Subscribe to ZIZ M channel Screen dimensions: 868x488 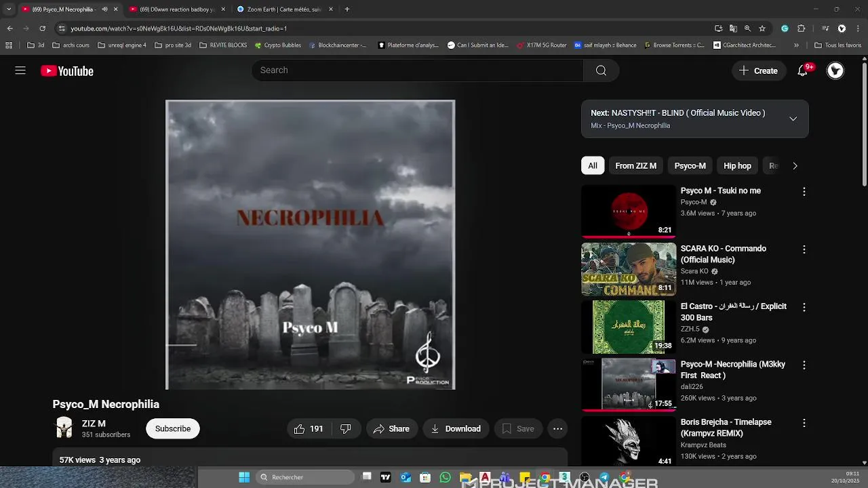[x=173, y=428]
